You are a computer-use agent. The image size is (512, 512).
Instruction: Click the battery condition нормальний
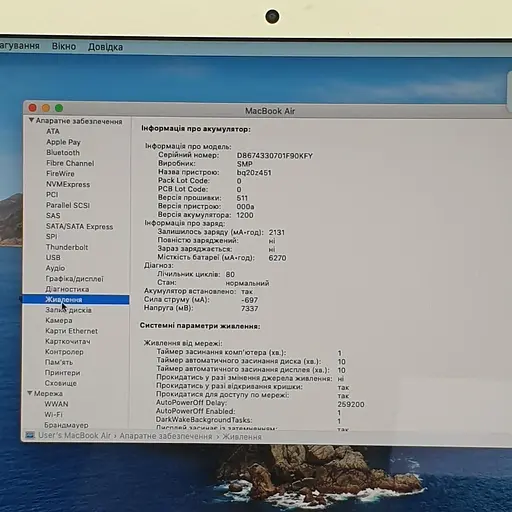(247, 283)
